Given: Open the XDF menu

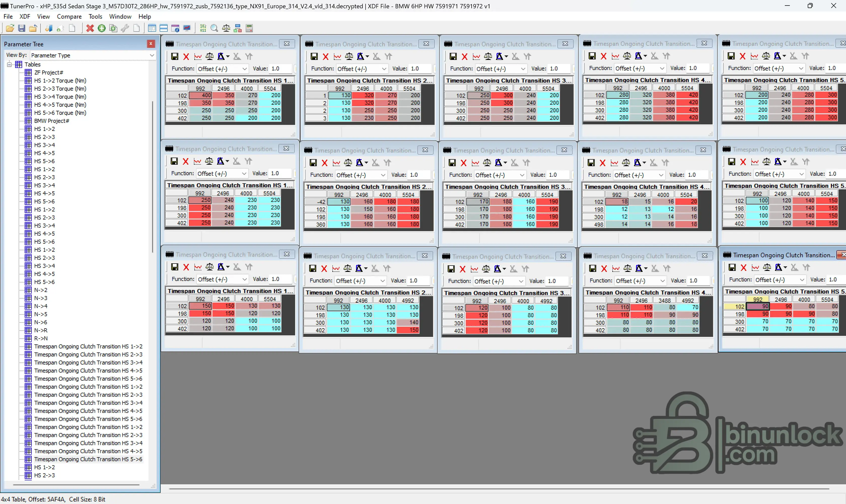Looking at the screenshot, I should 24,16.
